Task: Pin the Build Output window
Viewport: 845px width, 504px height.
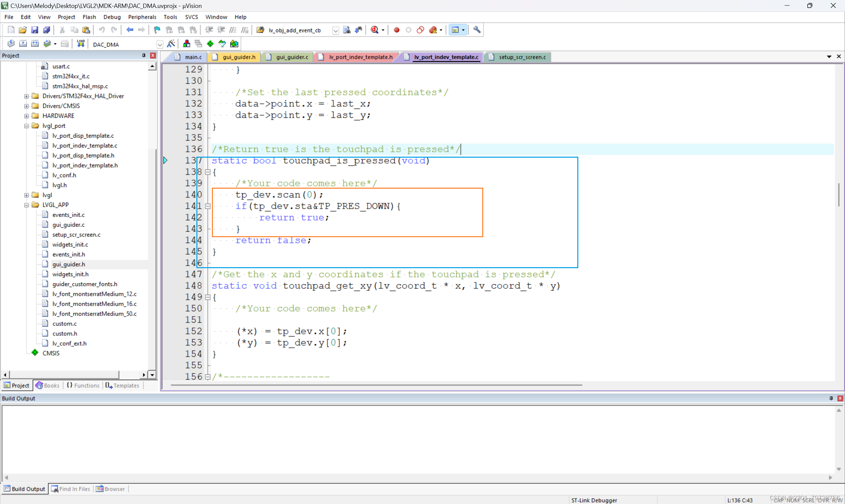Action: coord(831,398)
